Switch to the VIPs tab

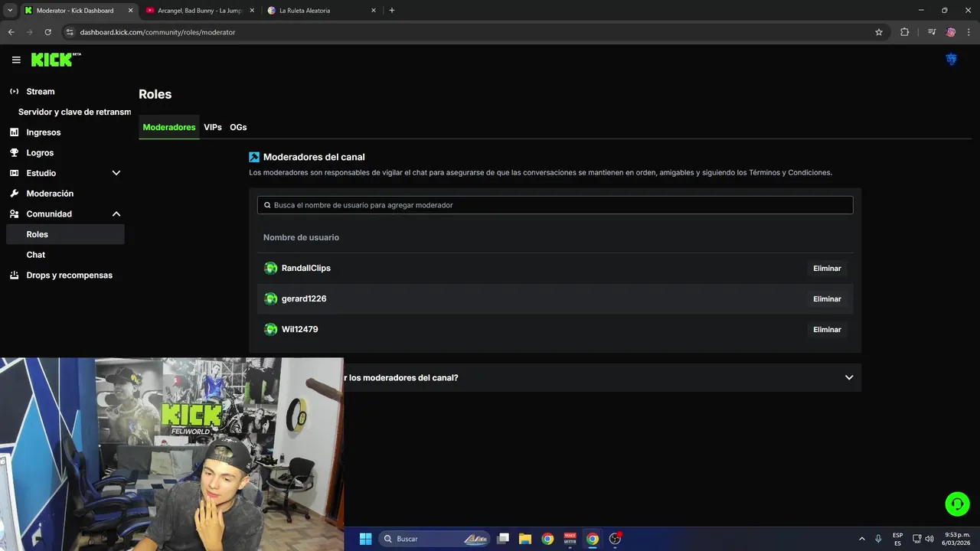[213, 127]
